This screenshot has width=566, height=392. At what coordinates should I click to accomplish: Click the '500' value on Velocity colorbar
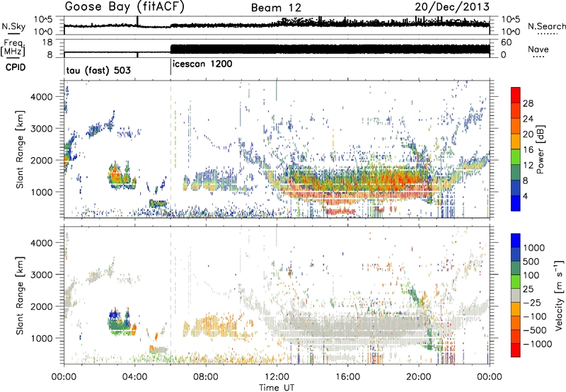coord(531,261)
